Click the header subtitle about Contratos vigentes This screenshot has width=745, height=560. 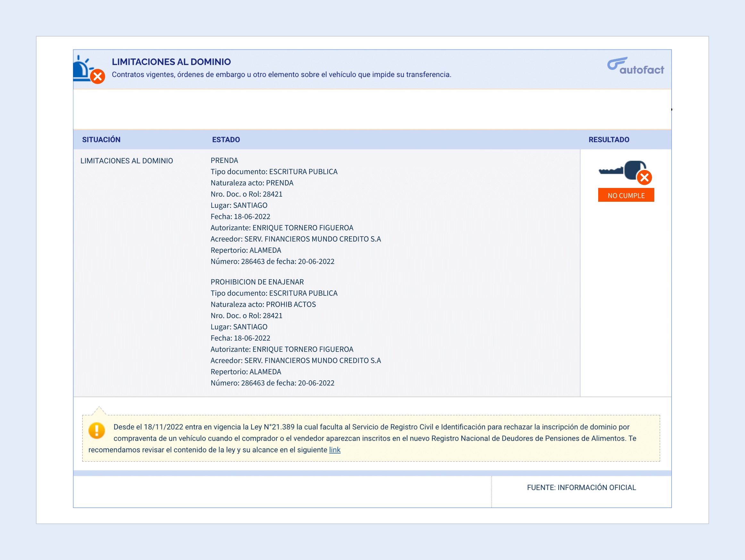(281, 74)
